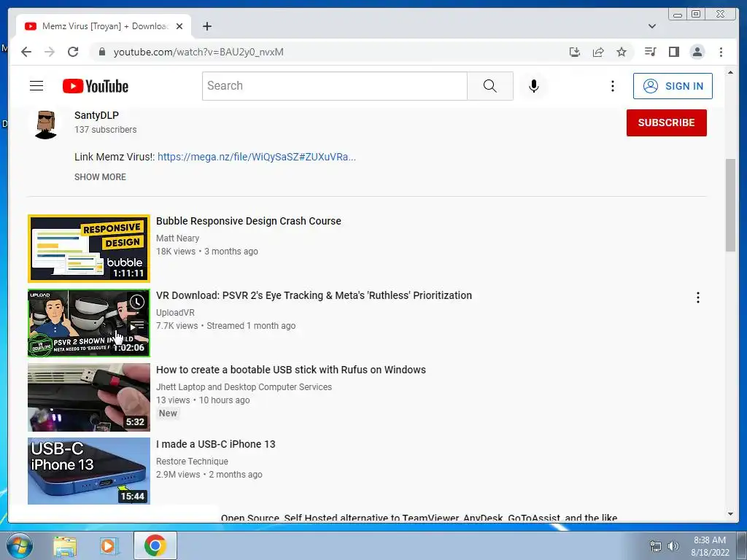Open USB-C iPhone 13 video thumbnail
The image size is (747, 560).
point(88,471)
